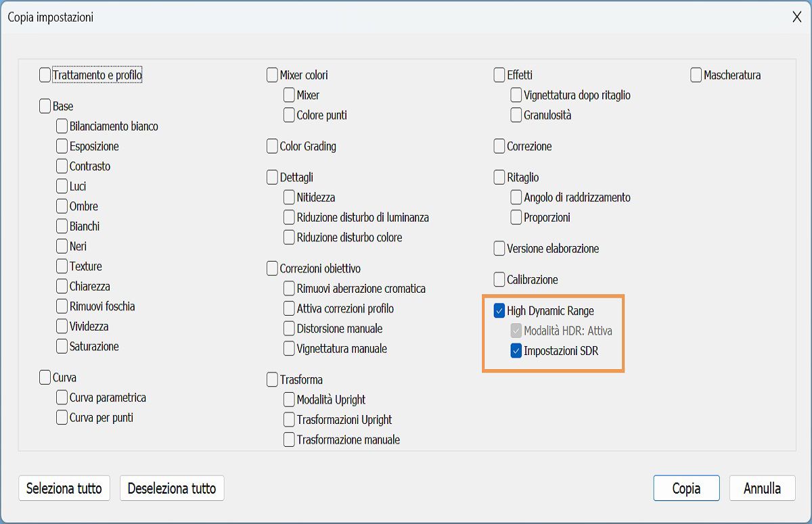Select the Curva parametrica option
812x524 pixels.
click(61, 398)
